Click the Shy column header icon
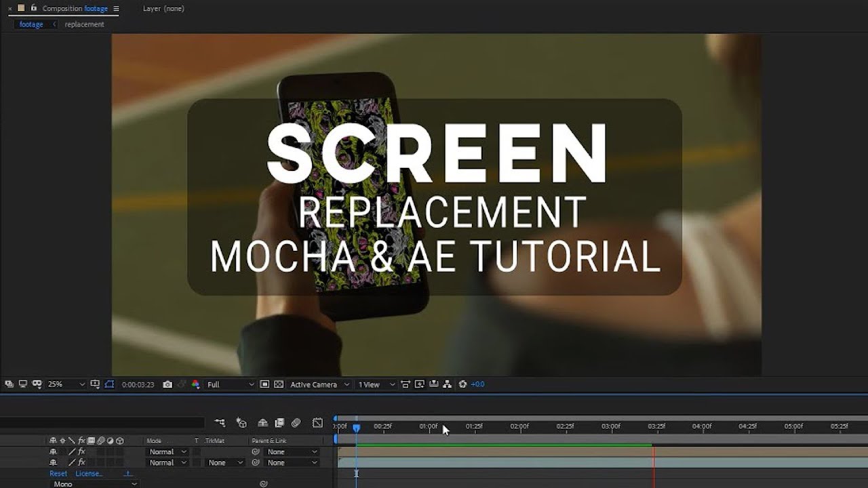The height and width of the screenshot is (488, 868). tap(53, 441)
